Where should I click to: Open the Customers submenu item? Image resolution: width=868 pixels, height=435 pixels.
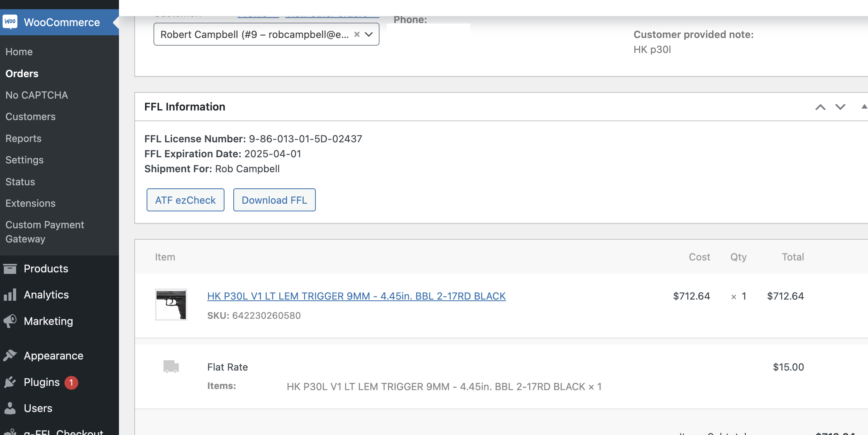click(x=31, y=117)
